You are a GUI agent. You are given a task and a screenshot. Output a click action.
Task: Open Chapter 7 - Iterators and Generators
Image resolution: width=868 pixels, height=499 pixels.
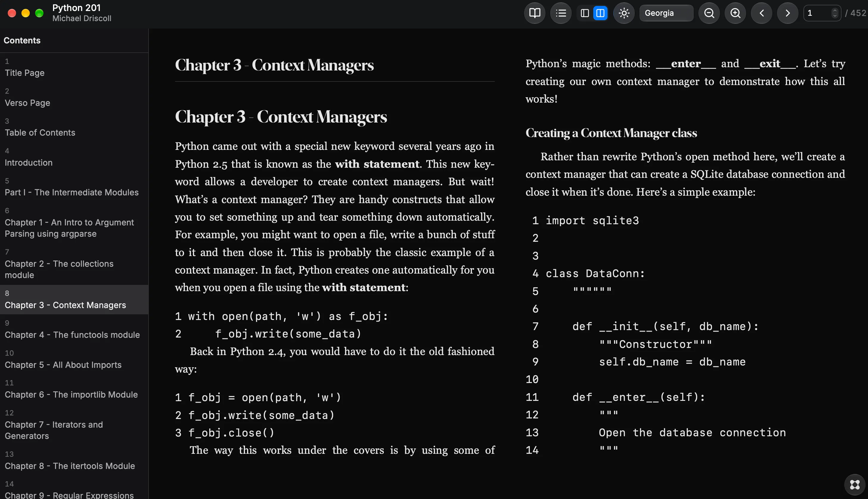click(74, 425)
